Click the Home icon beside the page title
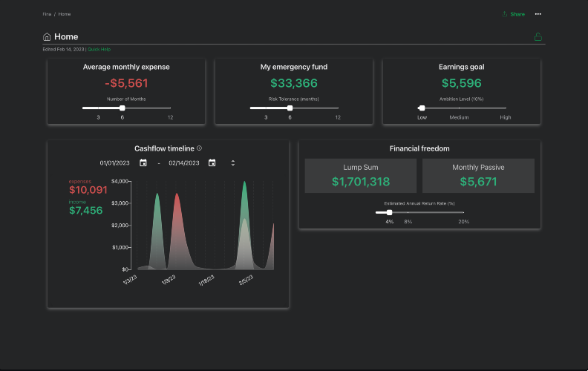 coord(47,37)
